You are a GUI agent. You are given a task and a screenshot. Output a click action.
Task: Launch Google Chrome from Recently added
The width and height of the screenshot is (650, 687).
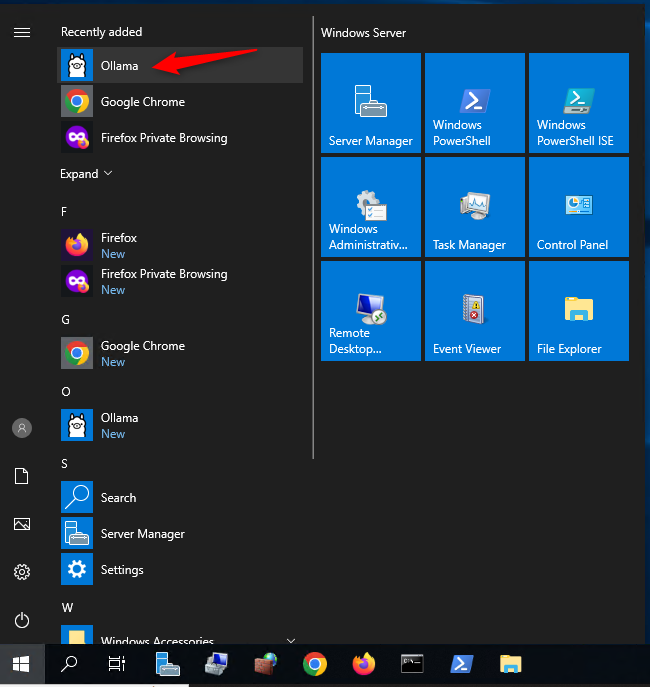pos(180,102)
